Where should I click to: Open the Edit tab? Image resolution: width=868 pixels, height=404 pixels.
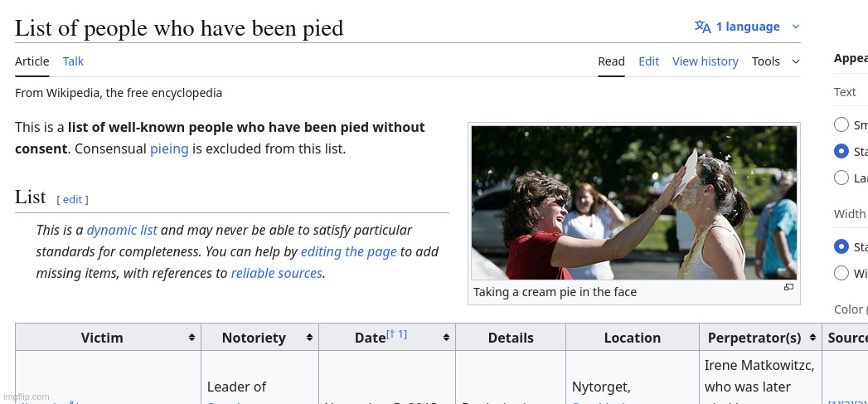click(649, 61)
